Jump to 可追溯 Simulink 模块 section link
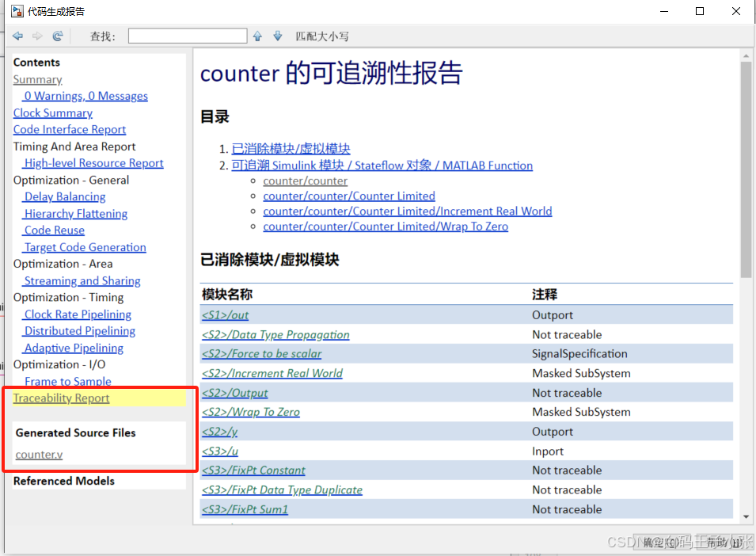The width and height of the screenshot is (756, 556). pyautogui.click(x=382, y=166)
